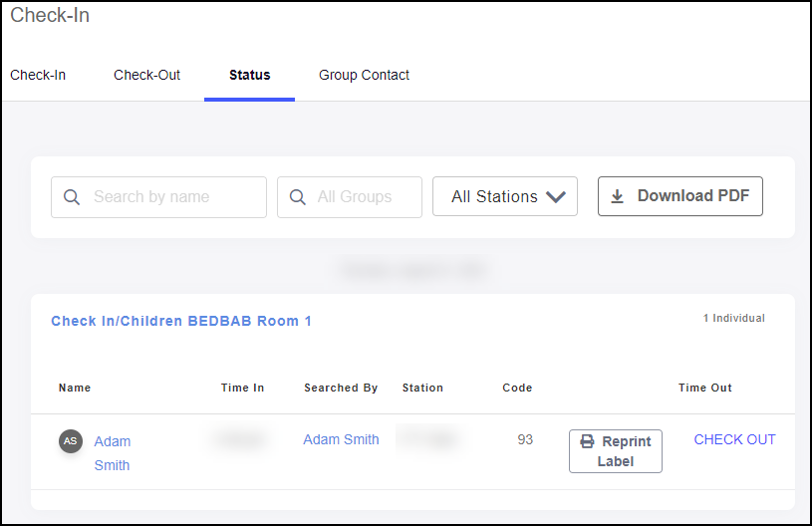Open Adam Smith in Searched By column
The width and height of the screenshot is (812, 526).
tap(341, 439)
